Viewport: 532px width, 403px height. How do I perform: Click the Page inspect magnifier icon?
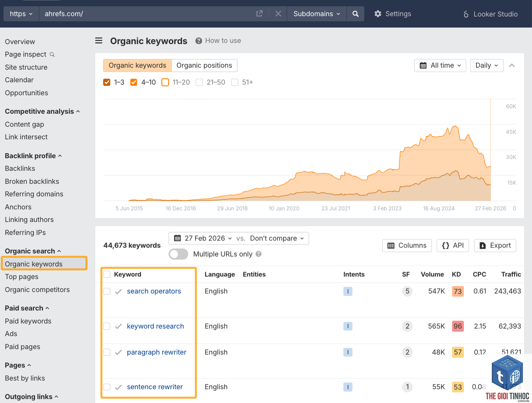(52, 54)
